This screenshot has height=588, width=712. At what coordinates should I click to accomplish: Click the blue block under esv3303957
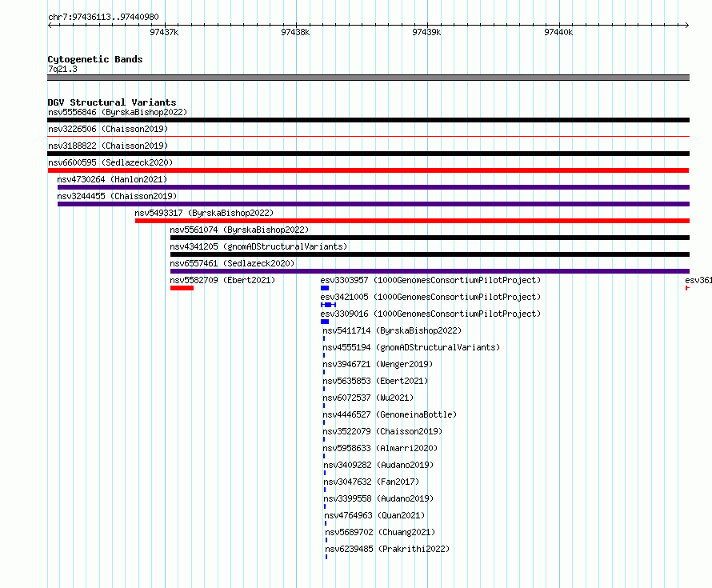point(325,288)
